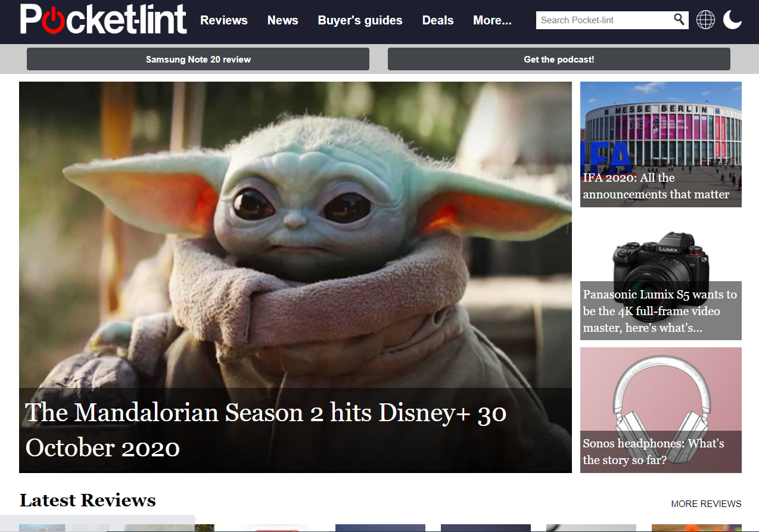This screenshot has height=532, width=759.
Task: Open the Panasonic Lumix S5 article
Action: pos(660,311)
